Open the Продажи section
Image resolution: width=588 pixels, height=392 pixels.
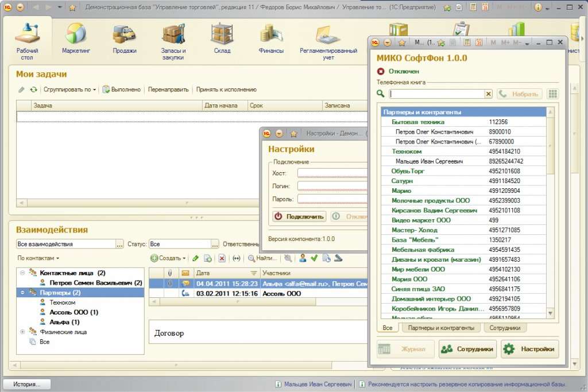(x=125, y=38)
